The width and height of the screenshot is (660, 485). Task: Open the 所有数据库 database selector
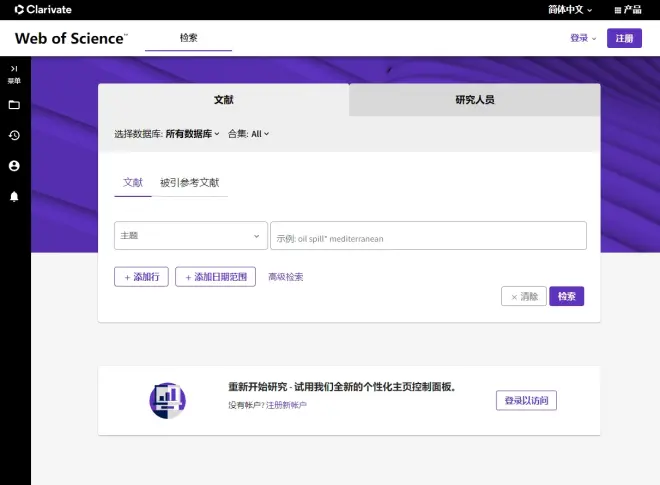point(192,134)
